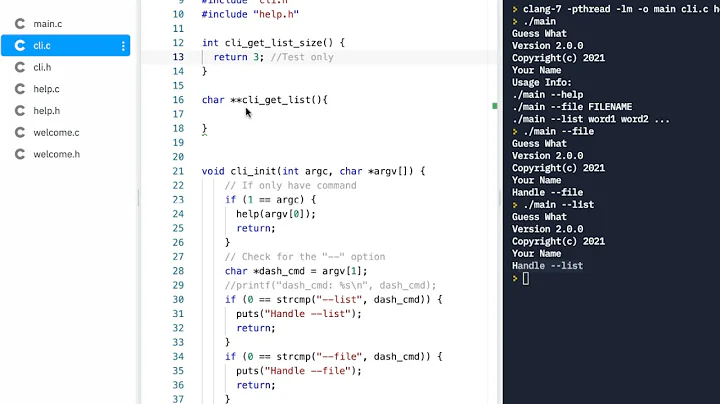Click 'help(argv[0]);' on line 24

pyautogui.click(x=276, y=214)
